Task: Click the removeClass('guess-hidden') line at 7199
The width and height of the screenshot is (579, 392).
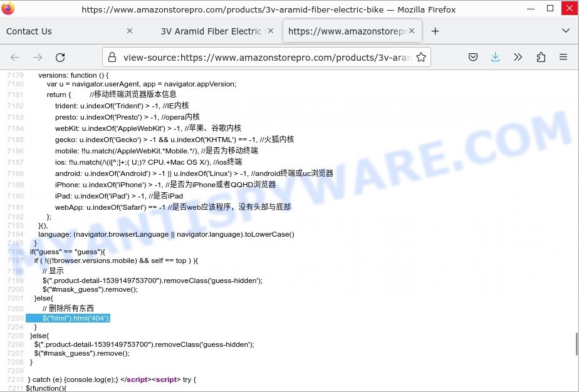Action: (152, 281)
